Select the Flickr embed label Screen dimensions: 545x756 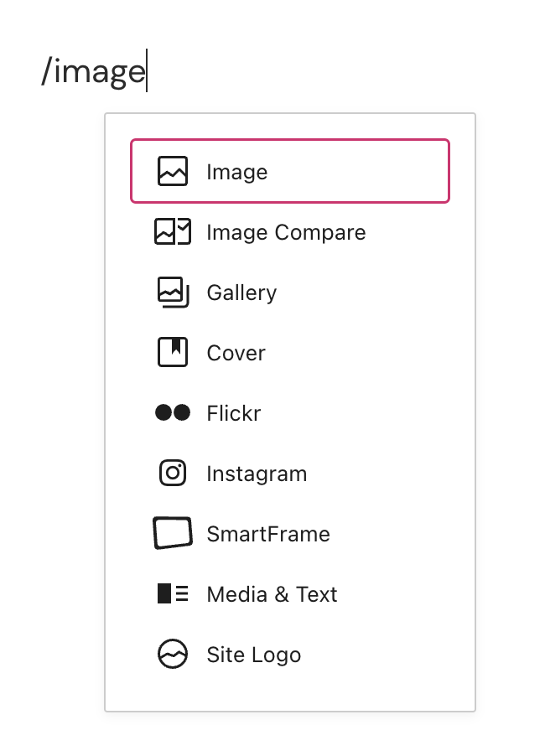234,413
